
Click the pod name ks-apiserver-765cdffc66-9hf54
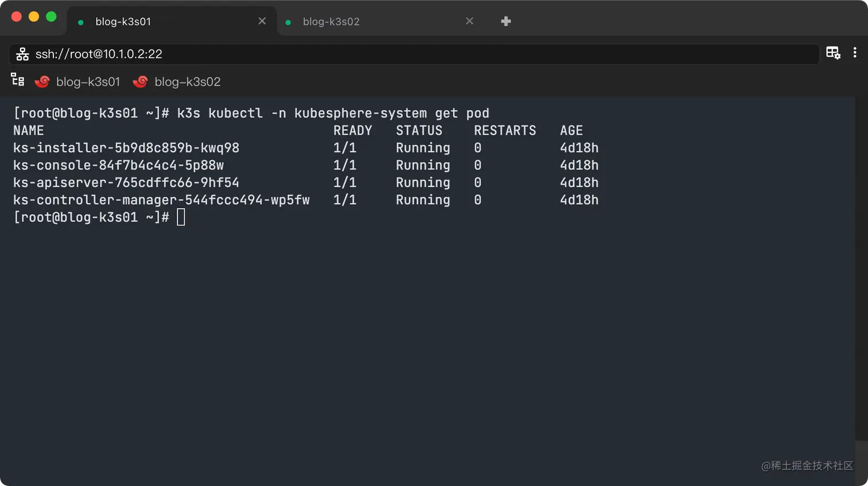[126, 182]
